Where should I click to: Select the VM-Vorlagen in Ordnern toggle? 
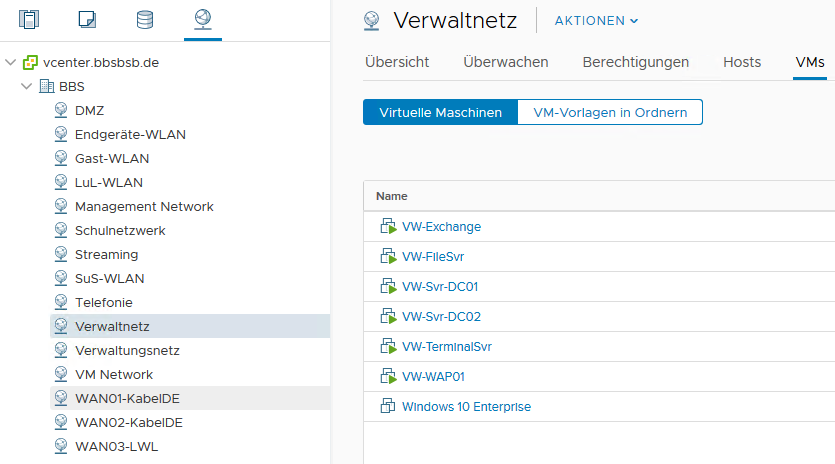click(x=610, y=112)
